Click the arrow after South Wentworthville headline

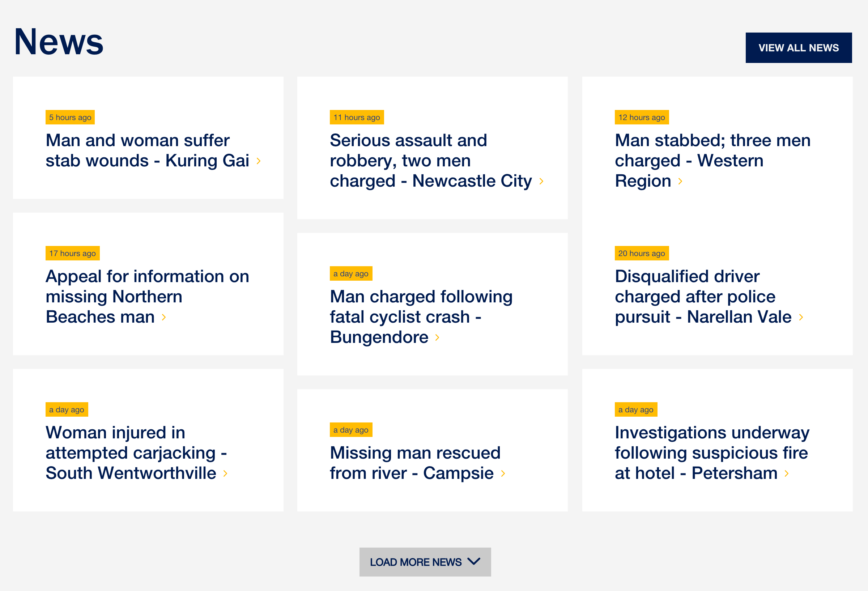(x=225, y=474)
